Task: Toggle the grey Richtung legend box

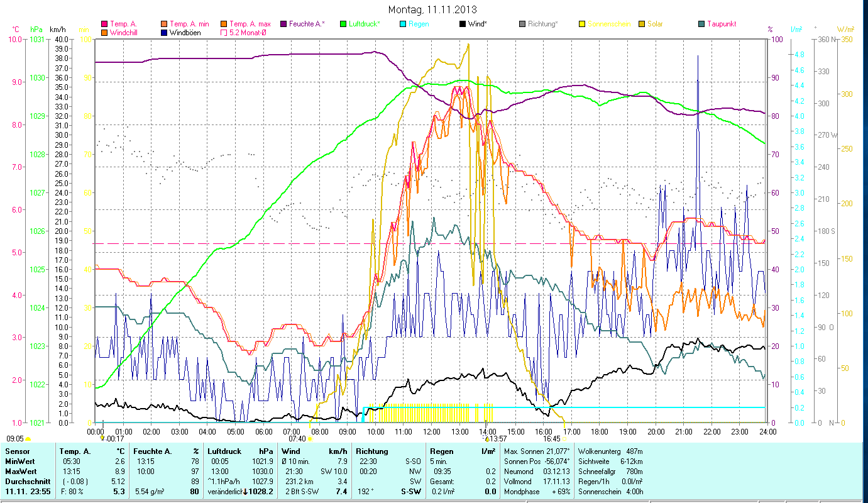Action: click(x=522, y=25)
